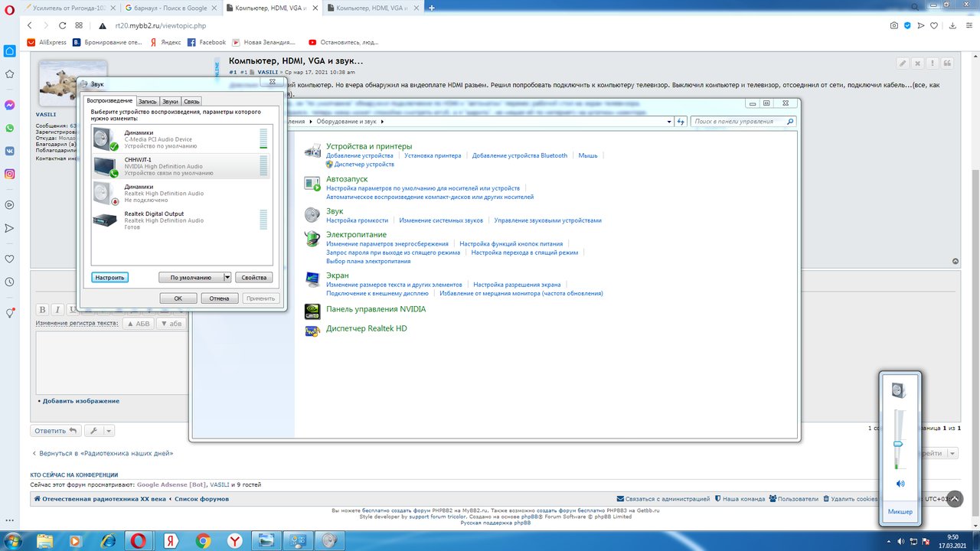Open WhatsApp from the Opera sidebar
Image resolution: width=980 pixels, height=551 pixels.
coord(10,128)
